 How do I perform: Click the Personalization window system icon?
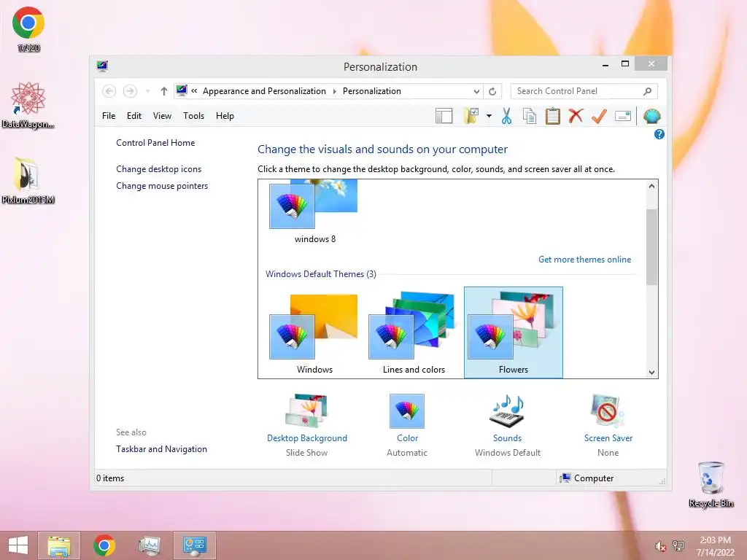(102, 66)
